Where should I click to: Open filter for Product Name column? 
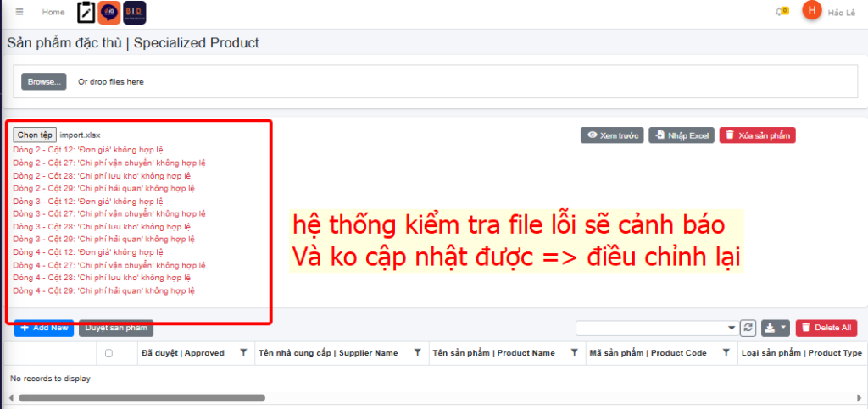click(574, 353)
